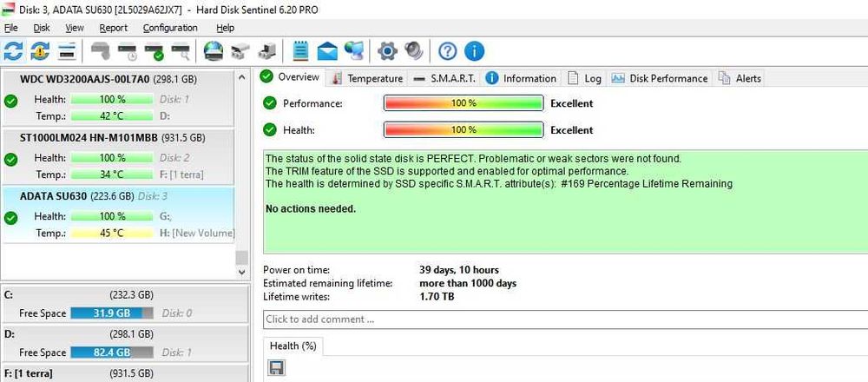
Task: Click the overview Health 100 % gradient bar
Action: click(464, 129)
